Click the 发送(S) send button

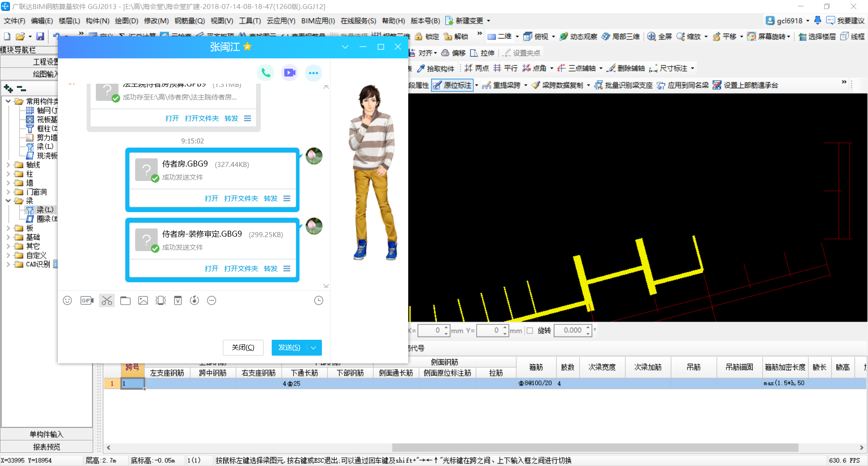coord(289,347)
